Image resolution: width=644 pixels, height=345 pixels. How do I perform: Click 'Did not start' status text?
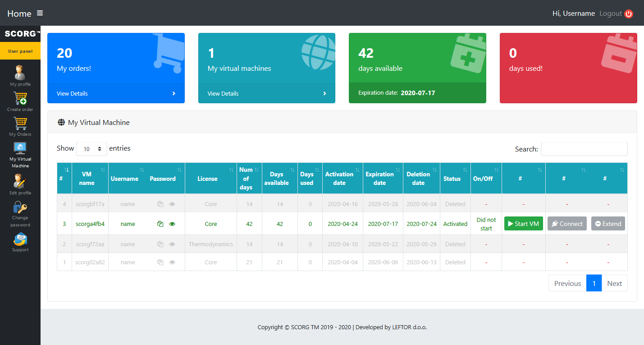click(486, 224)
